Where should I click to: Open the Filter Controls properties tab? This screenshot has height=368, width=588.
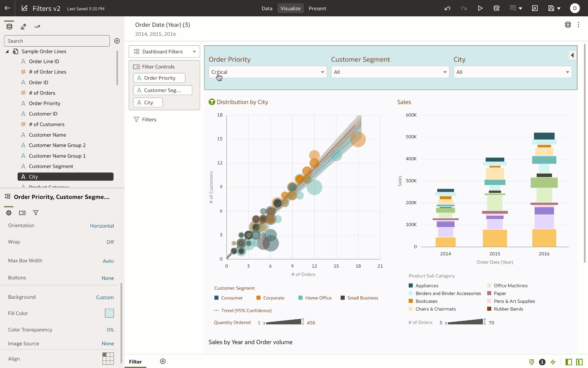click(x=22, y=213)
